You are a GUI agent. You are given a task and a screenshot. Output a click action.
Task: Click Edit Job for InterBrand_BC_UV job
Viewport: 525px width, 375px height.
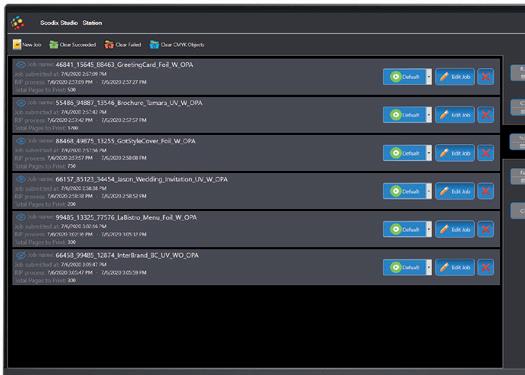455,268
